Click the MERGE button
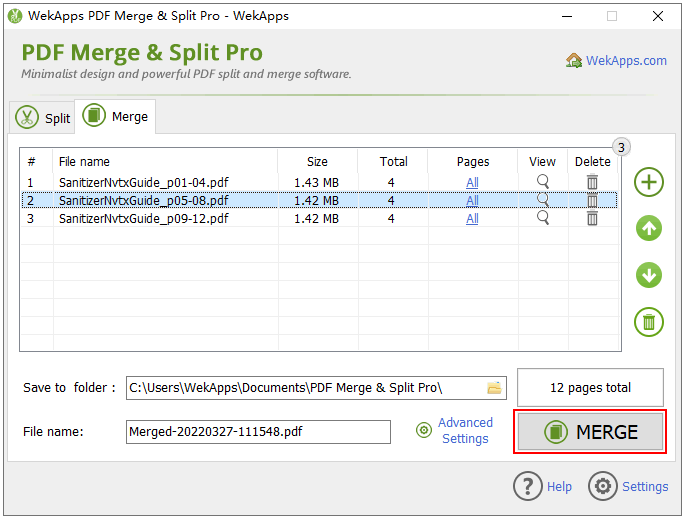 pyautogui.click(x=590, y=432)
